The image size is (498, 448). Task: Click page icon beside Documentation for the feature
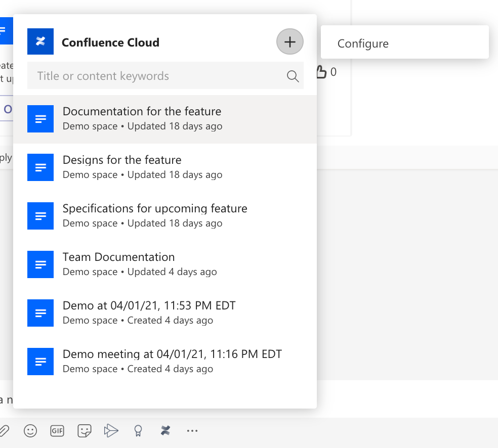coord(40,119)
